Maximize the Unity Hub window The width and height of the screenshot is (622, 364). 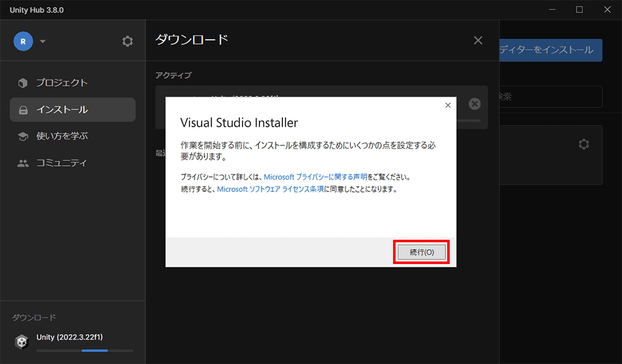point(580,9)
